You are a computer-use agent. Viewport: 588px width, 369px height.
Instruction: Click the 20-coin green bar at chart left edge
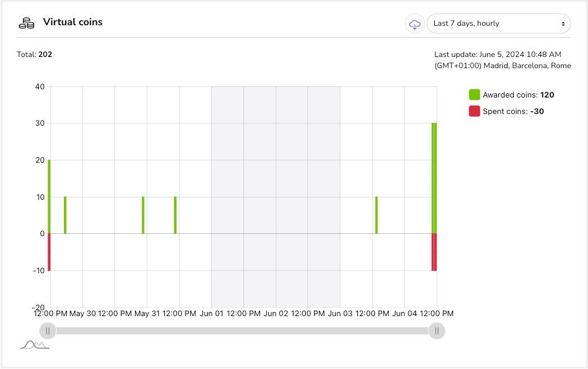point(49,196)
